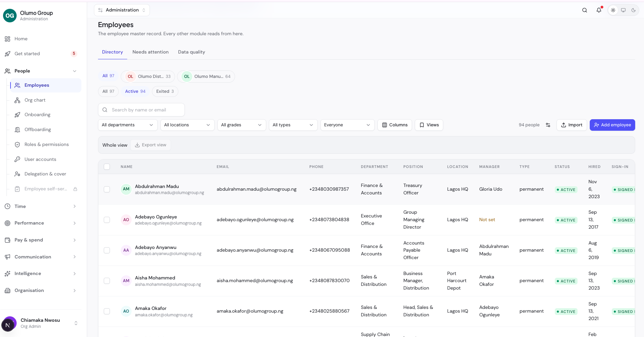Click the lock icon beside Employee self-service

coord(75,189)
